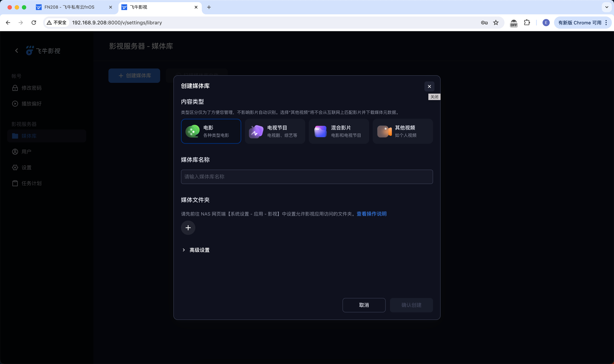Expand the 高级设置 advanced settings section
Screen dimensions: 614x364
click(x=196, y=250)
